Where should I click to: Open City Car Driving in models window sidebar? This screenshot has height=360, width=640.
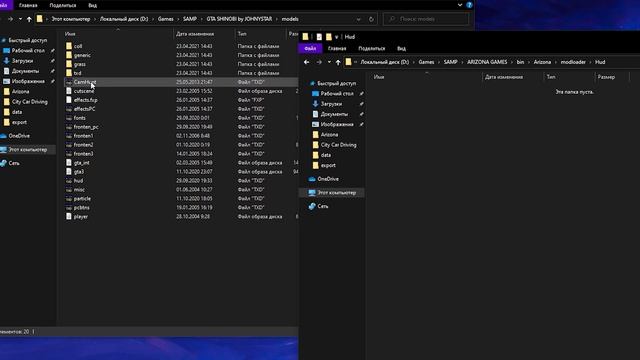[29, 102]
